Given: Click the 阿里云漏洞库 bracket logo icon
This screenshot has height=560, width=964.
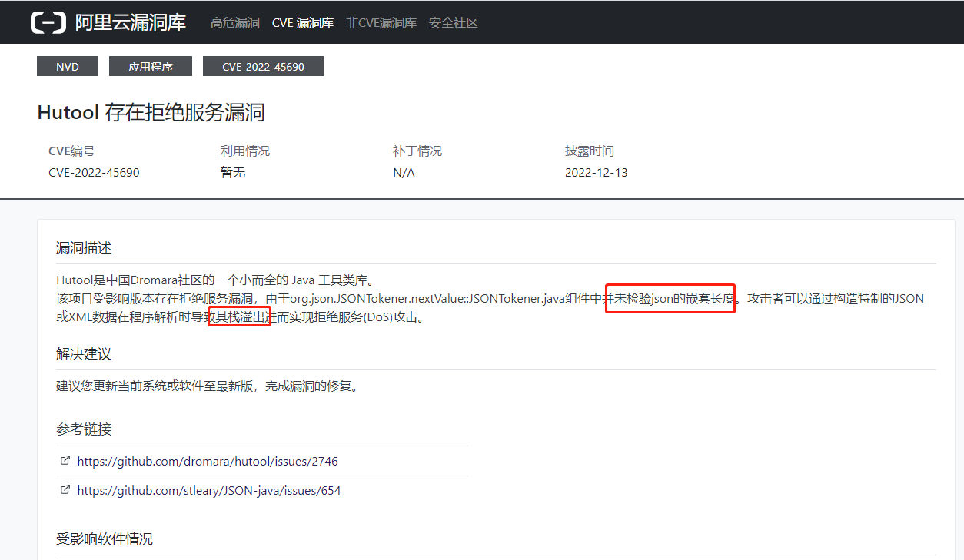Looking at the screenshot, I should (48, 22).
